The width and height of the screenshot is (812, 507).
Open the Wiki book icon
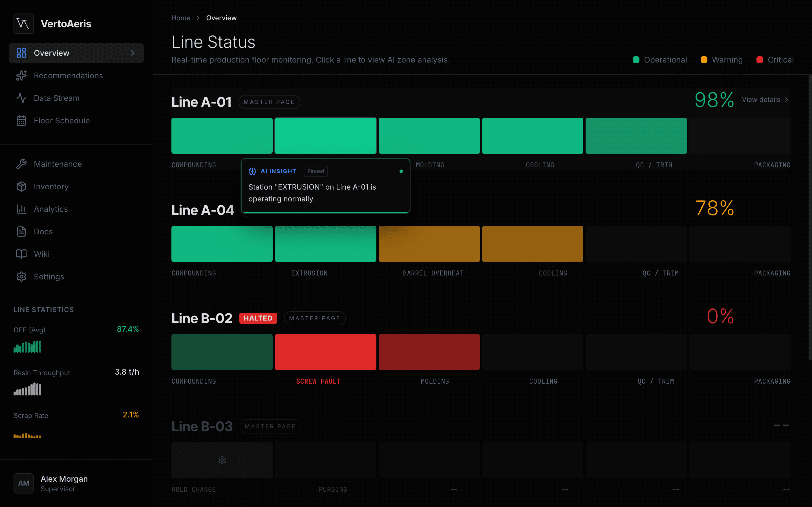21,254
